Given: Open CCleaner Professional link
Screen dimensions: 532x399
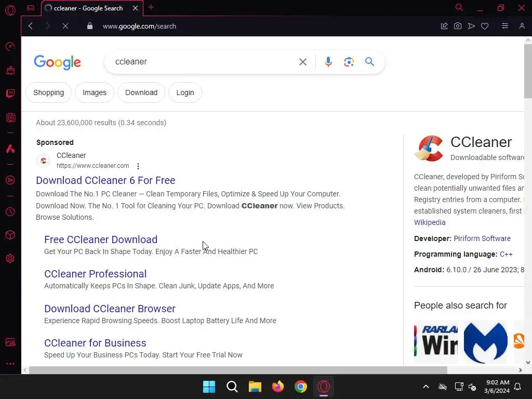Looking at the screenshot, I should [96, 274].
